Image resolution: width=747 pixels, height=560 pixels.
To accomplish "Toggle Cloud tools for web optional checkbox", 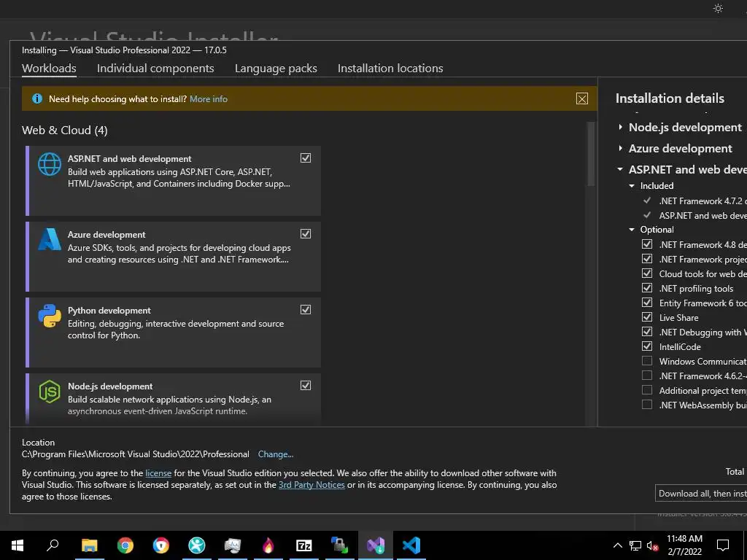I will point(647,273).
